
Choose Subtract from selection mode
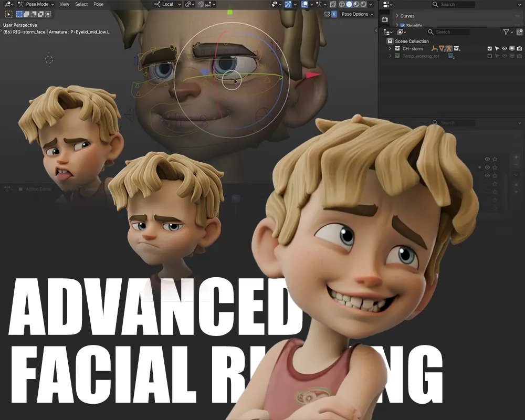click(x=34, y=14)
